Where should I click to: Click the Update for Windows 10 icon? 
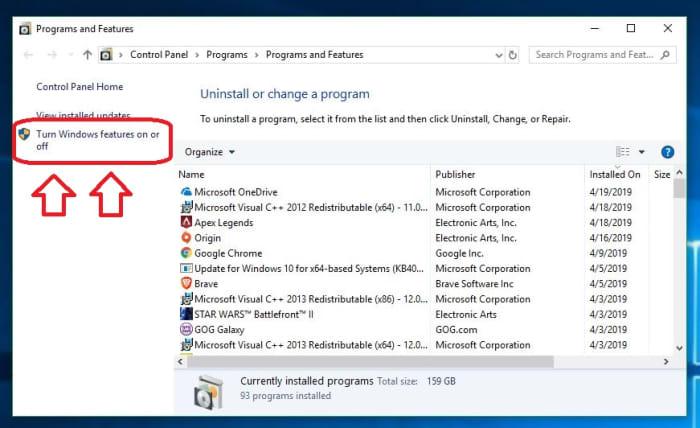point(186,268)
